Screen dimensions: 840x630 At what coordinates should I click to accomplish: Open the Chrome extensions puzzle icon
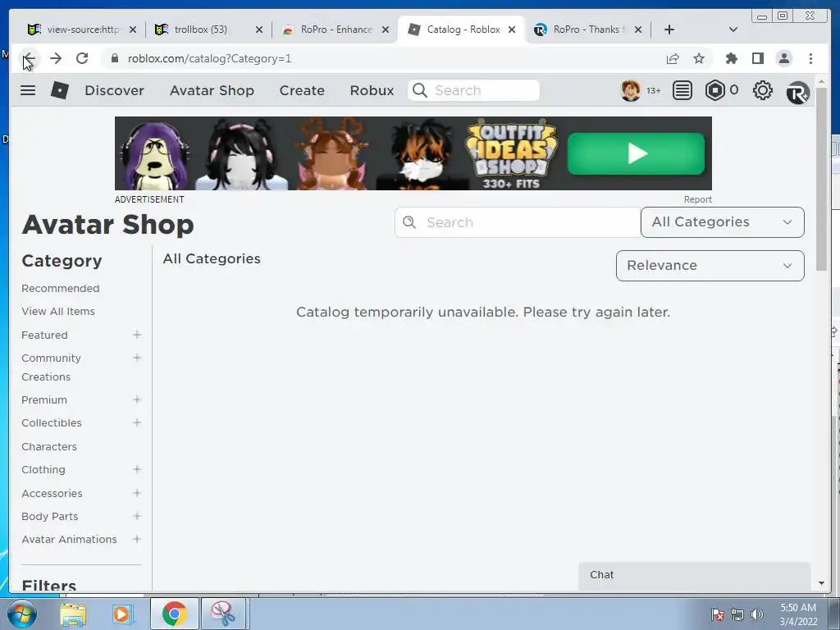pyautogui.click(x=731, y=58)
